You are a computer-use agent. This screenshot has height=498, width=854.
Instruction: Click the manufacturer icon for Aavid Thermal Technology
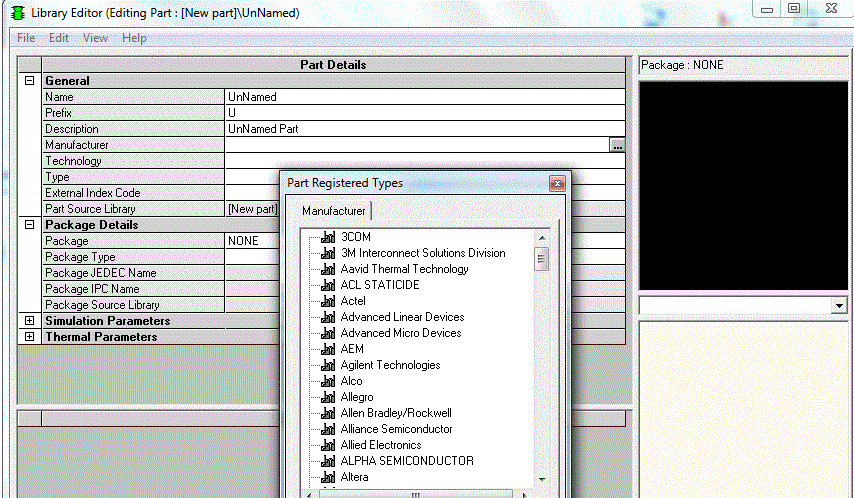pos(328,269)
